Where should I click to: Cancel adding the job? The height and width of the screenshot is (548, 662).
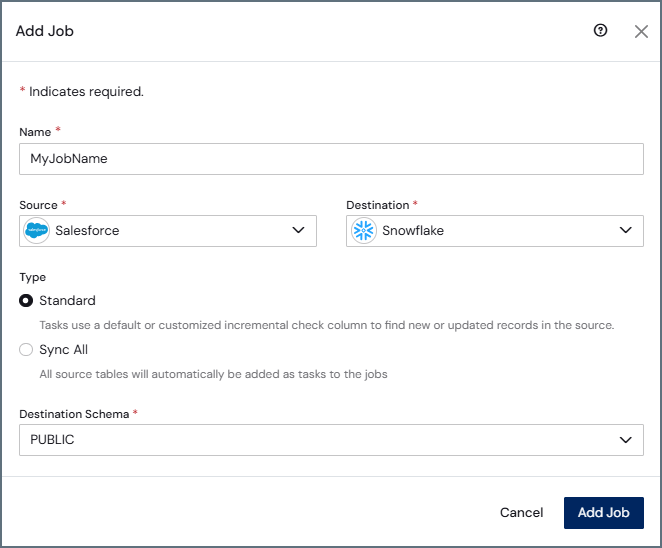[521, 513]
